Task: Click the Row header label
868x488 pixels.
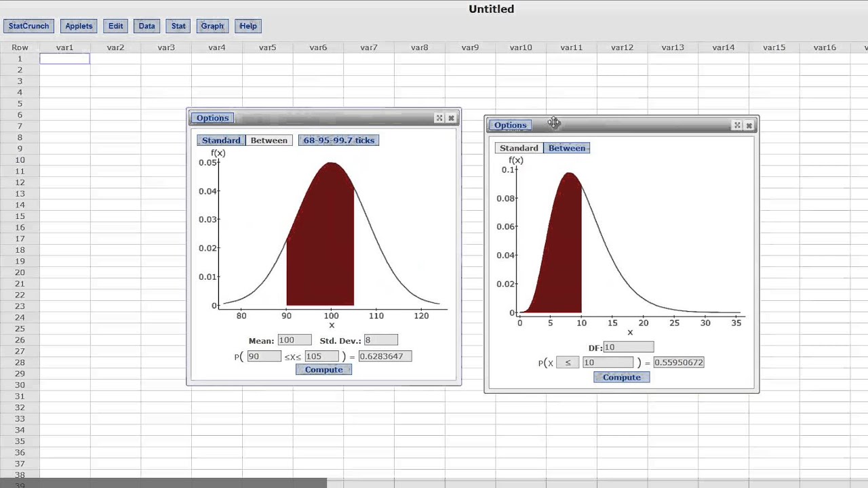Action: 20,47
